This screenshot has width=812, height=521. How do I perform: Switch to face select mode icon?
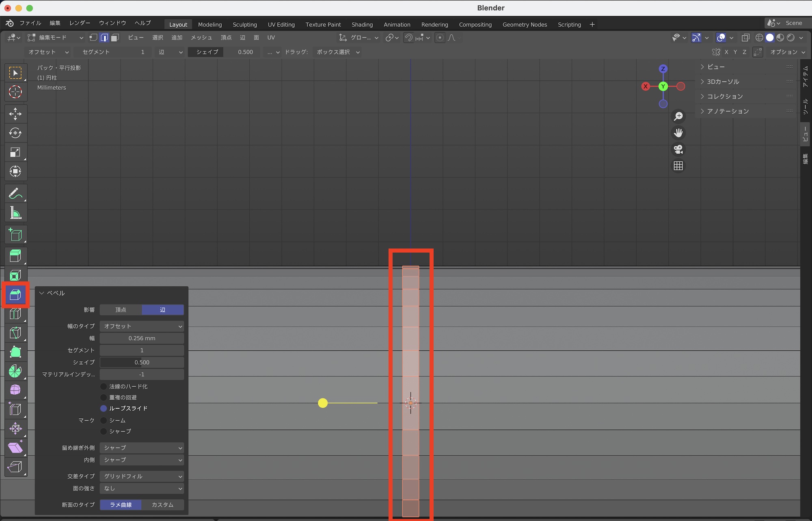[x=115, y=38]
